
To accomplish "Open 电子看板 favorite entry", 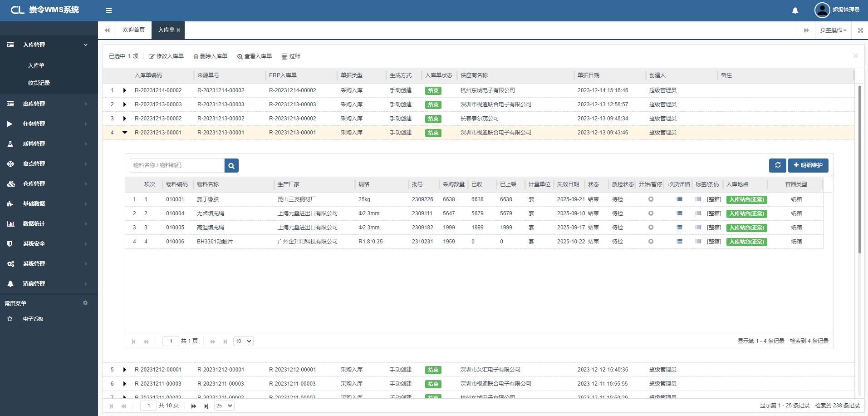I will (x=33, y=319).
